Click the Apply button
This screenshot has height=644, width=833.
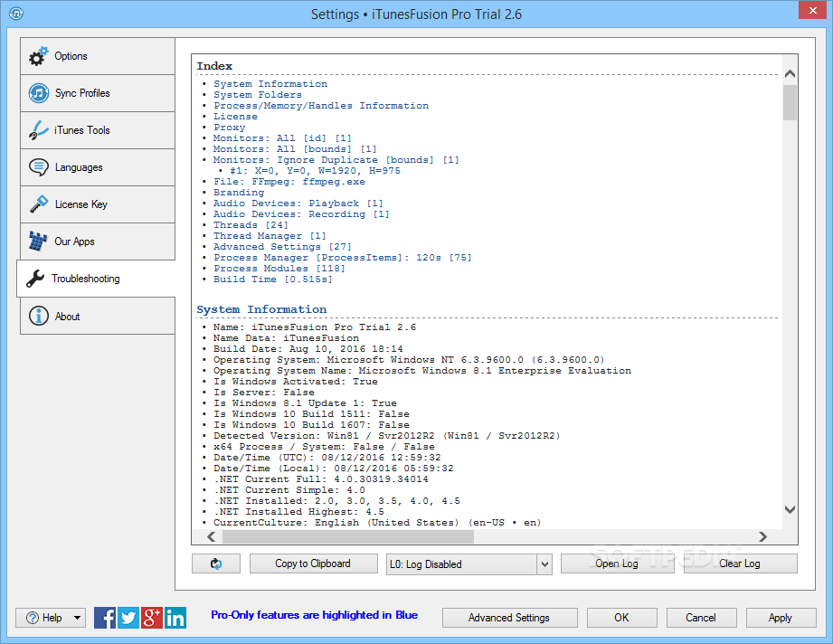781,618
